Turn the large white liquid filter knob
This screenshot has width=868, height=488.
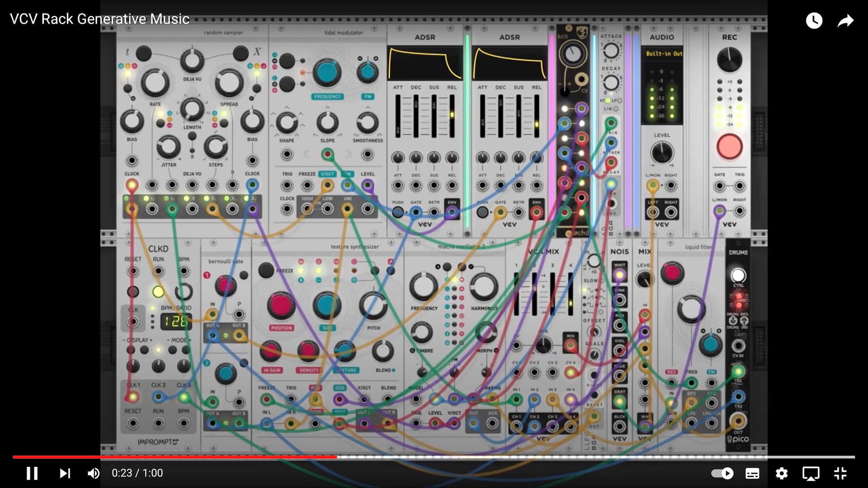[691, 309]
